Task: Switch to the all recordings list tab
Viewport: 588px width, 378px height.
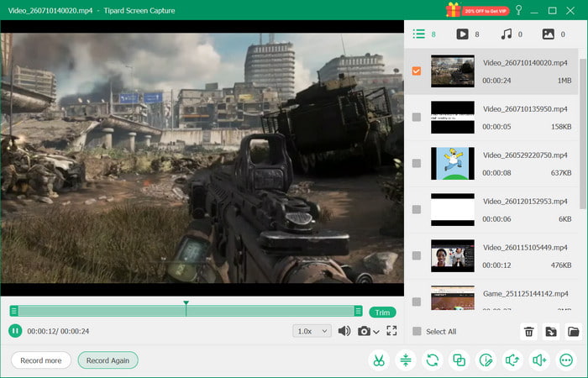Action: (x=424, y=34)
